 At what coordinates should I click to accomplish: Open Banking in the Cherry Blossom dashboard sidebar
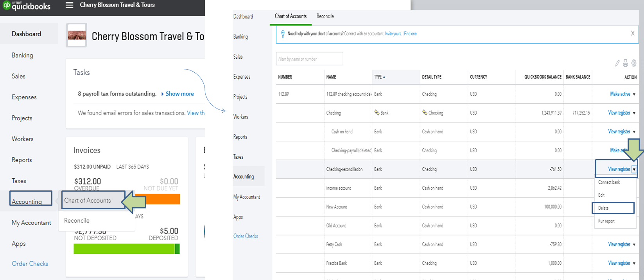click(22, 55)
